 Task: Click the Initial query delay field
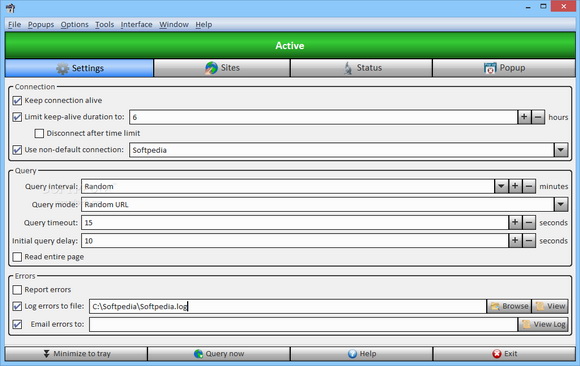295,241
